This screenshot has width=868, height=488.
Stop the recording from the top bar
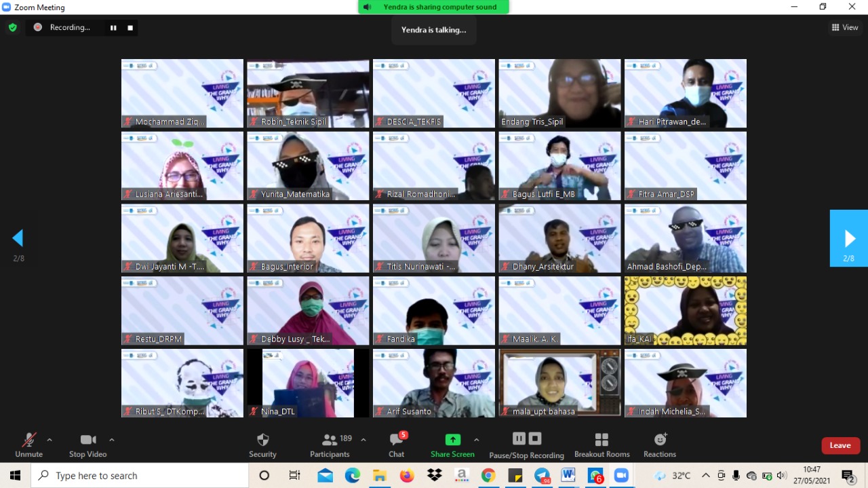point(130,28)
